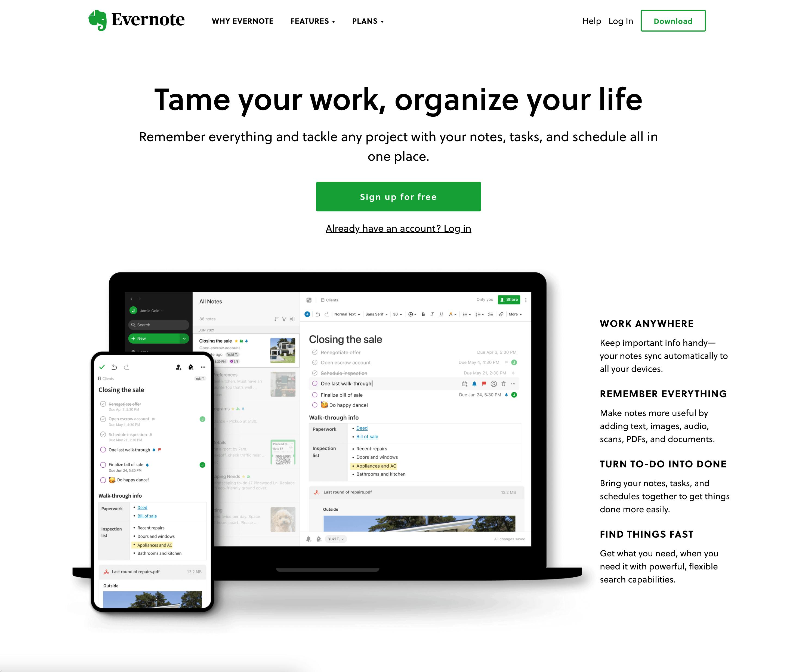Expand the Features dropdown menu
Image resolution: width=796 pixels, height=672 pixels.
(313, 21)
